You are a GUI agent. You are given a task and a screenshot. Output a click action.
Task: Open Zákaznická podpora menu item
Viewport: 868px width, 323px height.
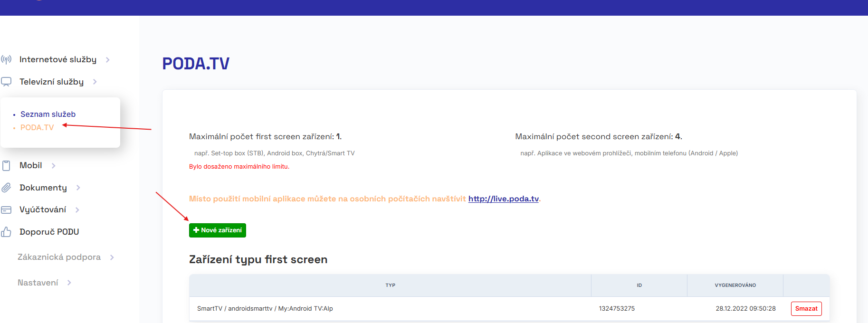pos(59,257)
